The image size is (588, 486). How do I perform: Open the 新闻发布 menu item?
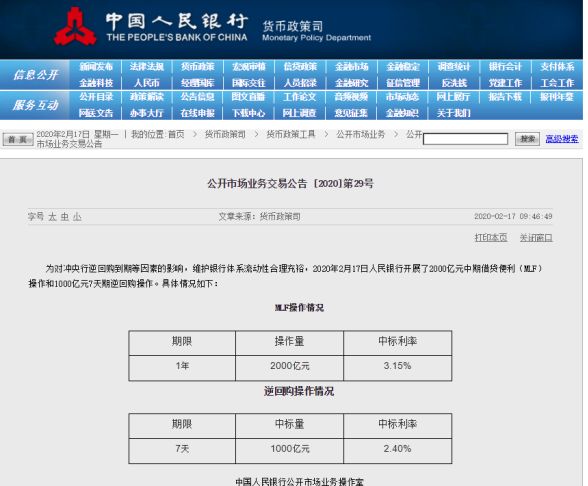click(96, 67)
